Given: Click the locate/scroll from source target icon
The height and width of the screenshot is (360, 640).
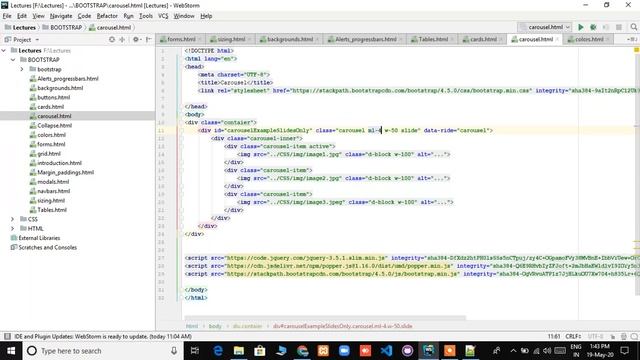Looking at the screenshot, I should (x=112, y=40).
